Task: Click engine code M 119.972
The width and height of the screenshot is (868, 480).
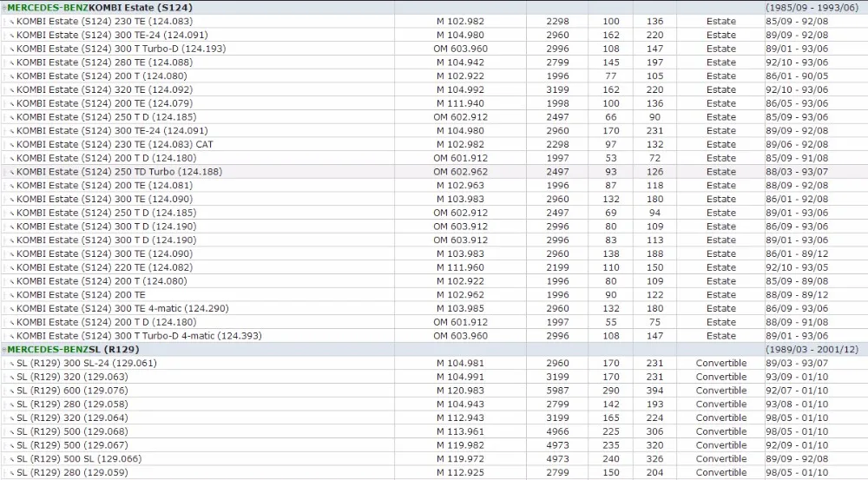Action: [460, 458]
